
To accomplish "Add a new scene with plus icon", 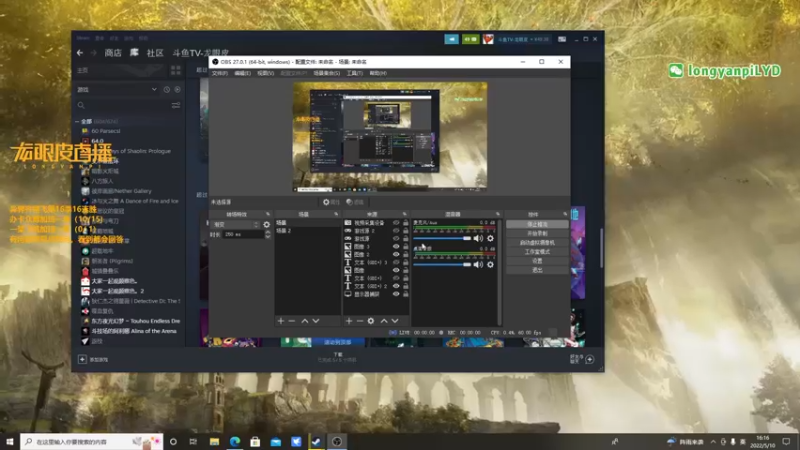I will click(281, 321).
